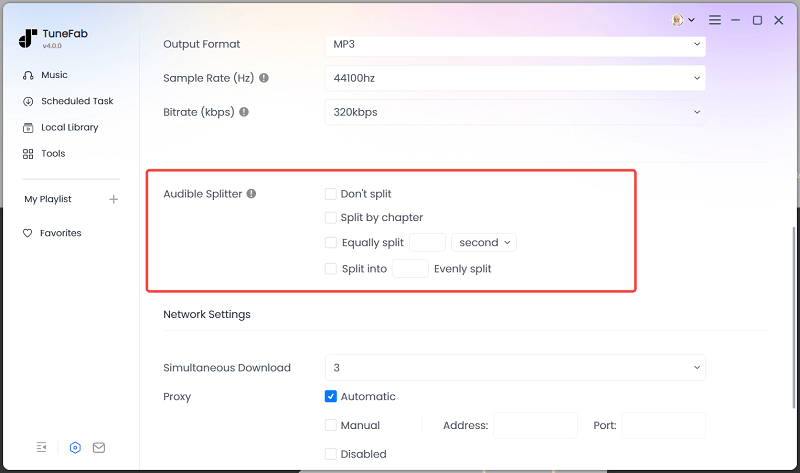The height and width of the screenshot is (473, 800).
Task: Open Local Library from the sidebar
Action: coord(69,127)
